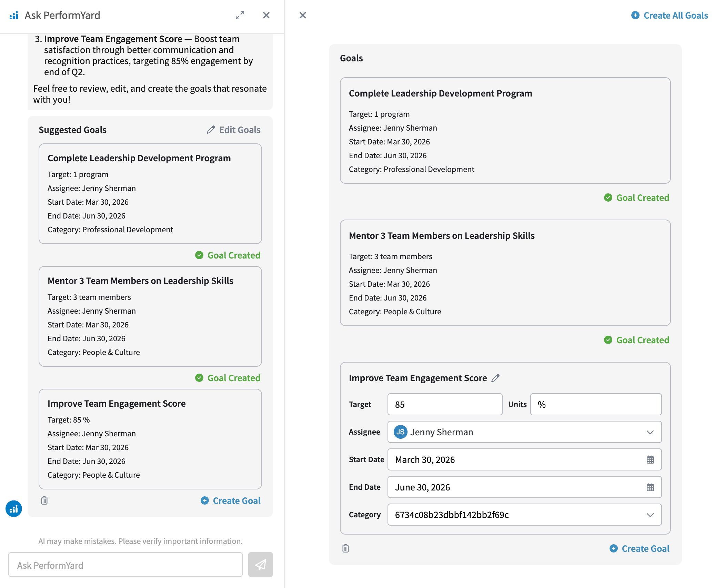Click Create Goal below the edit form
This screenshot has height=588, width=724.
640,549
